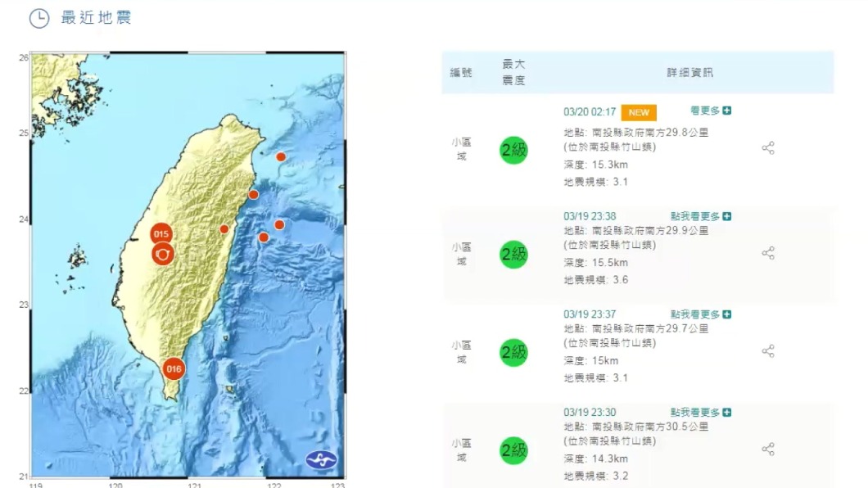The width and height of the screenshot is (868, 488).
Task: Open the 03/19 23:30 timestamp
Action: click(x=590, y=412)
